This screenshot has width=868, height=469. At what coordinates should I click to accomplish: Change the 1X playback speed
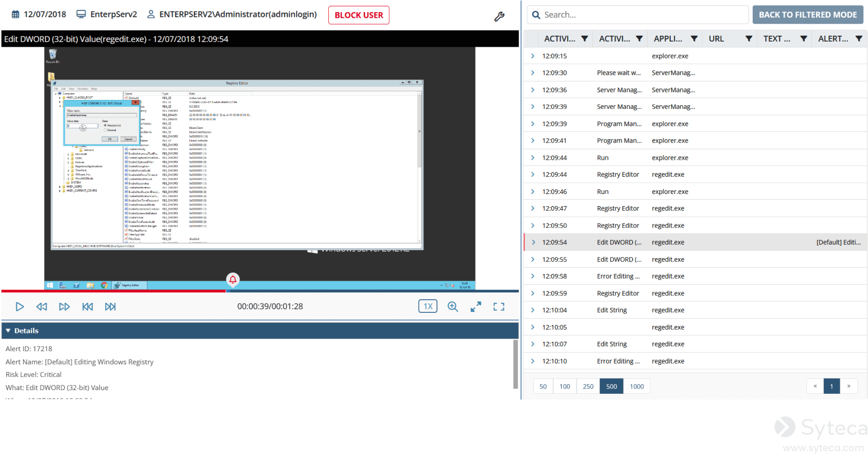coord(428,307)
